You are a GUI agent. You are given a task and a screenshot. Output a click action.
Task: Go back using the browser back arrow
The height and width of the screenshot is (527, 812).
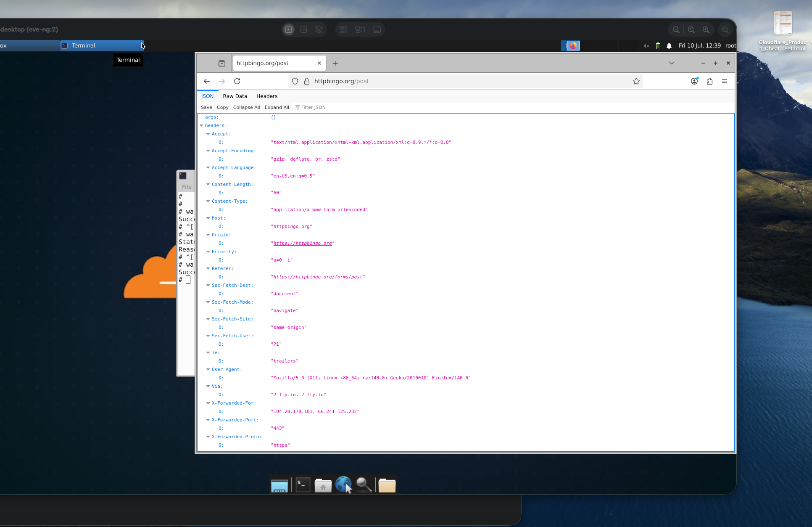coord(207,81)
